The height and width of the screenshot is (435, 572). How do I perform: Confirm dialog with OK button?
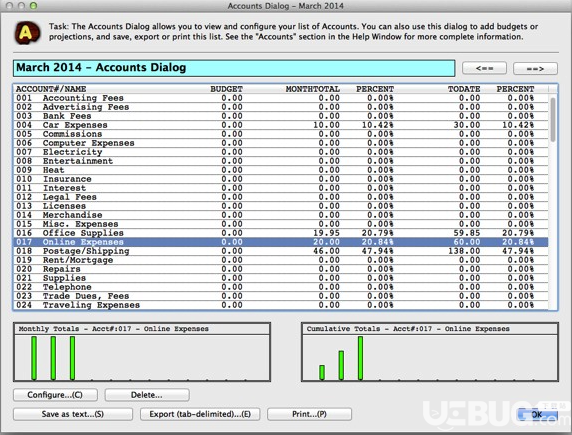click(537, 415)
